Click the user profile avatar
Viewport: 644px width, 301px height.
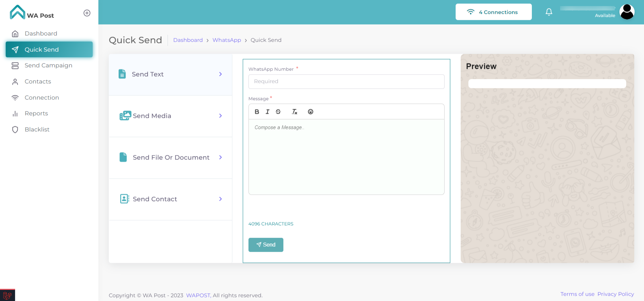pyautogui.click(x=627, y=12)
